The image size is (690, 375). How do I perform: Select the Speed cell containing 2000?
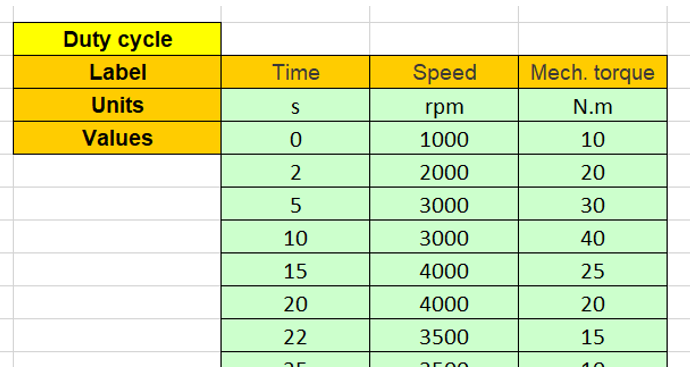(444, 171)
